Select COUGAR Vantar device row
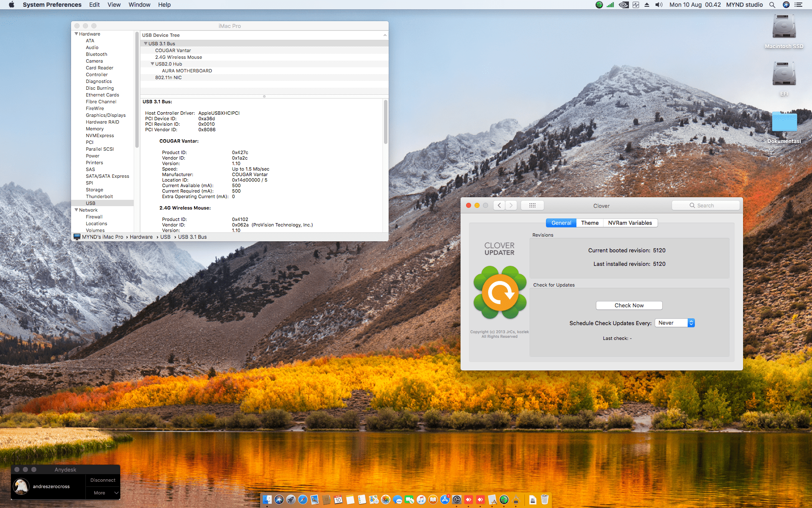 coord(264,50)
